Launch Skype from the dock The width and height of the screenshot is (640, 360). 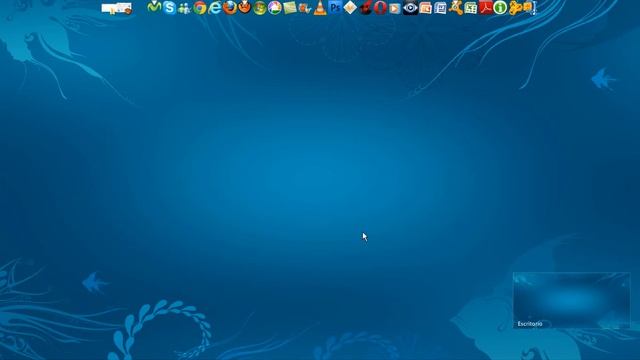[x=169, y=7]
